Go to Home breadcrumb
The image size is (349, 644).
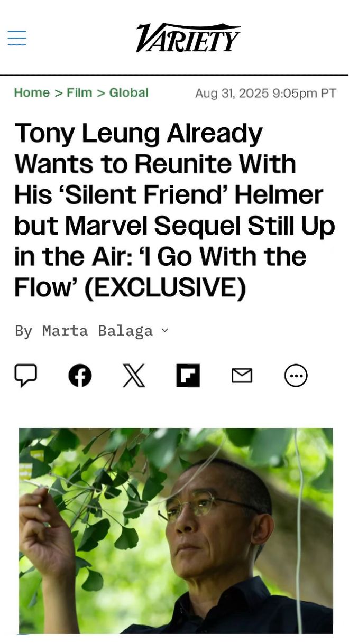pyautogui.click(x=32, y=92)
